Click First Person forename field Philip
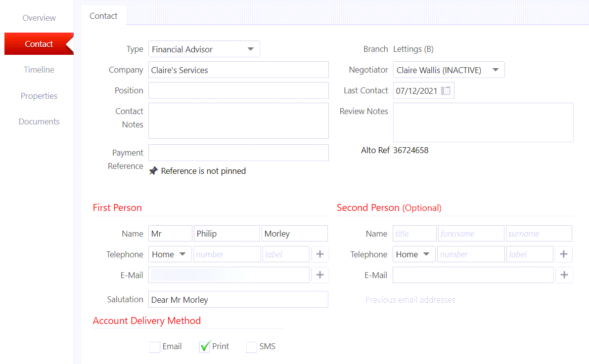 (227, 234)
